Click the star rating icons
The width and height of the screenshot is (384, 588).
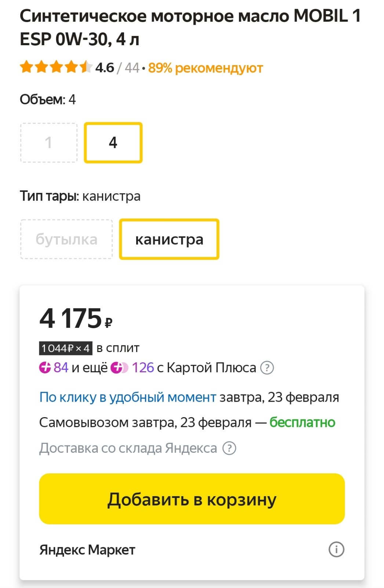(56, 67)
